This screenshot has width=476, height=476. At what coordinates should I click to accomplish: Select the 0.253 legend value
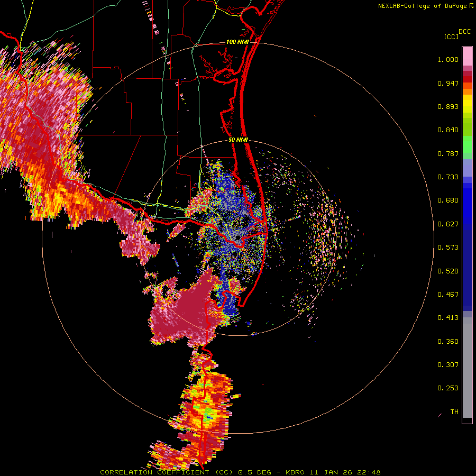click(x=448, y=388)
